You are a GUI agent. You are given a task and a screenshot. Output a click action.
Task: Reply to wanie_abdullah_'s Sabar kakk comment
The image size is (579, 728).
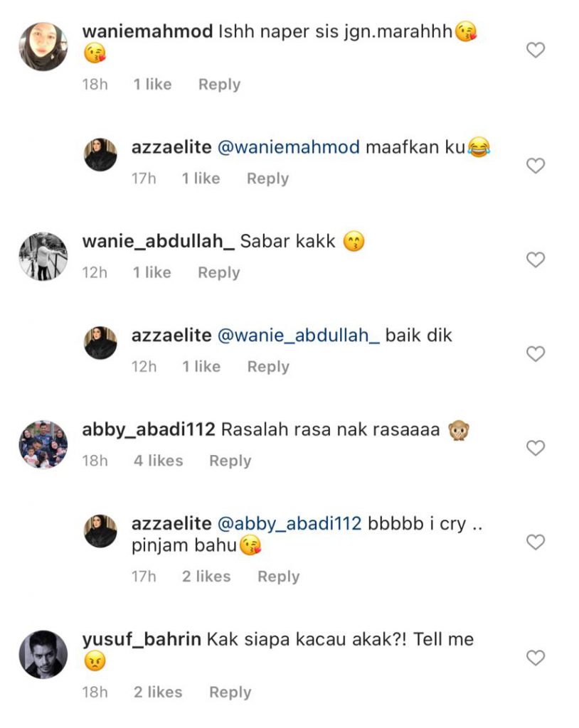[219, 272]
